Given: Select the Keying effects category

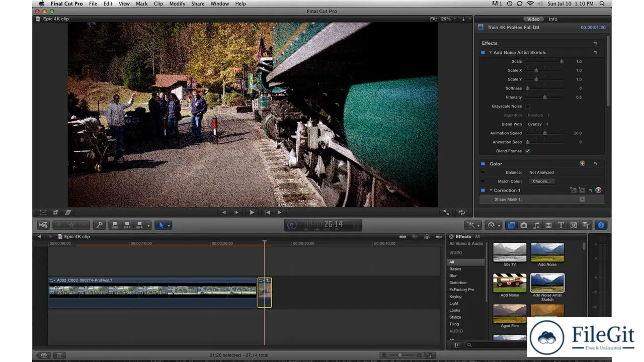Looking at the screenshot, I should (x=455, y=297).
